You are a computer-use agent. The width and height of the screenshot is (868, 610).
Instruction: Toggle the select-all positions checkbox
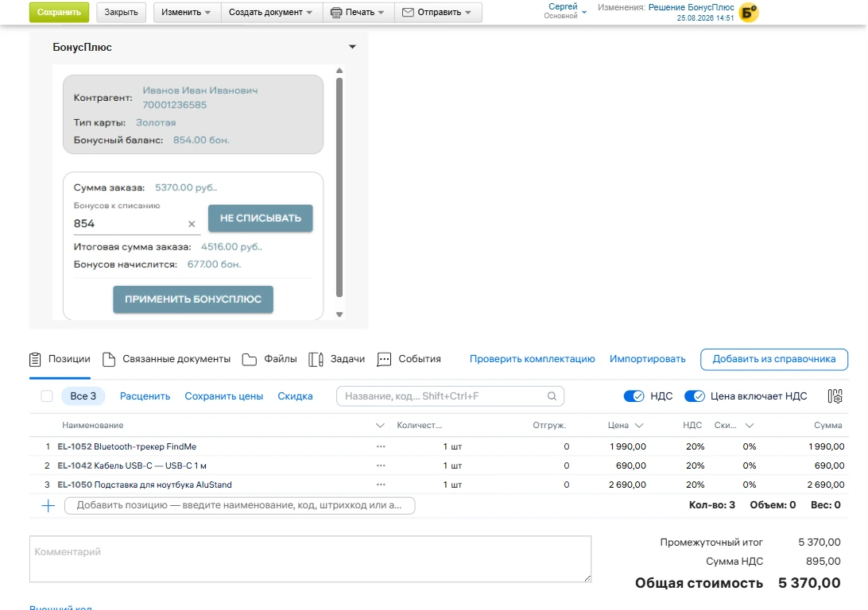47,396
